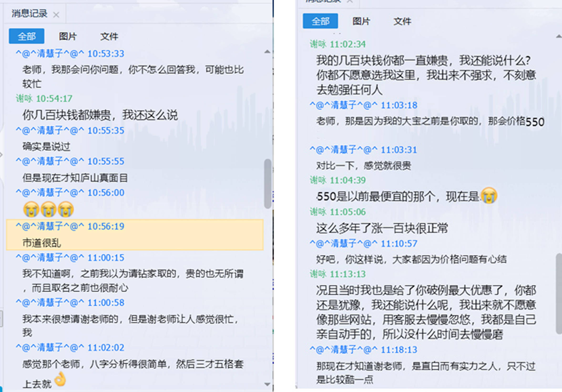Click right panel scroll-up arrow
The width and height of the screenshot is (562, 392).
(x=559, y=37)
